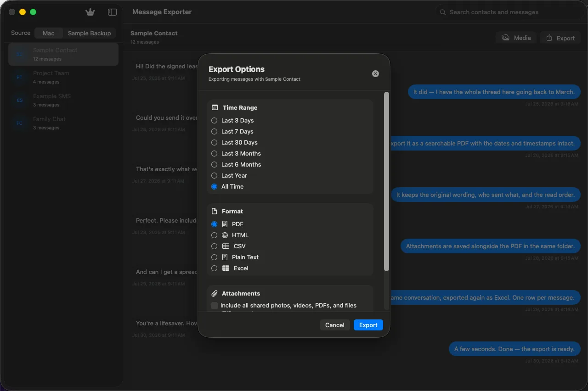Click the Excel spreadsheet icon
The width and height of the screenshot is (588, 391).
(x=226, y=268)
